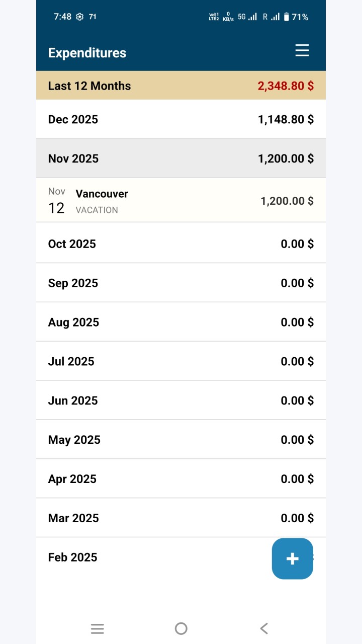Tap the blue plus add button
The height and width of the screenshot is (644, 362).
pos(293,558)
